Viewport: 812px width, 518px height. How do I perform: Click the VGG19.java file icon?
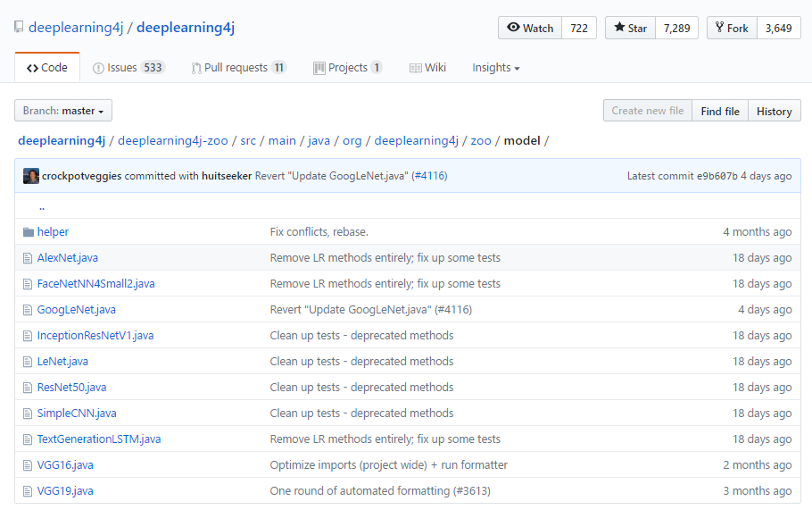pos(28,491)
